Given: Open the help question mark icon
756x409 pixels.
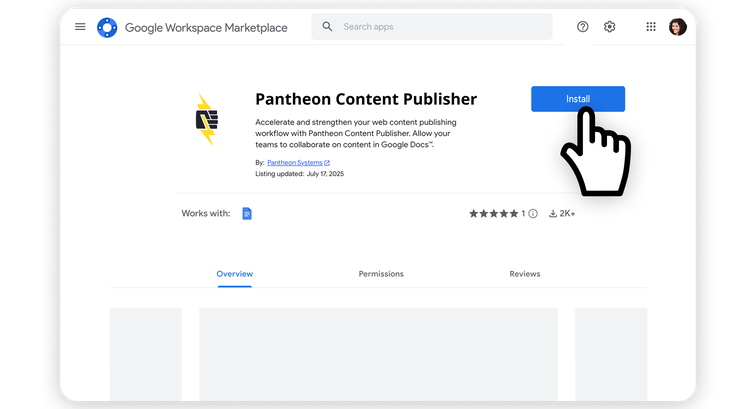Looking at the screenshot, I should point(582,27).
